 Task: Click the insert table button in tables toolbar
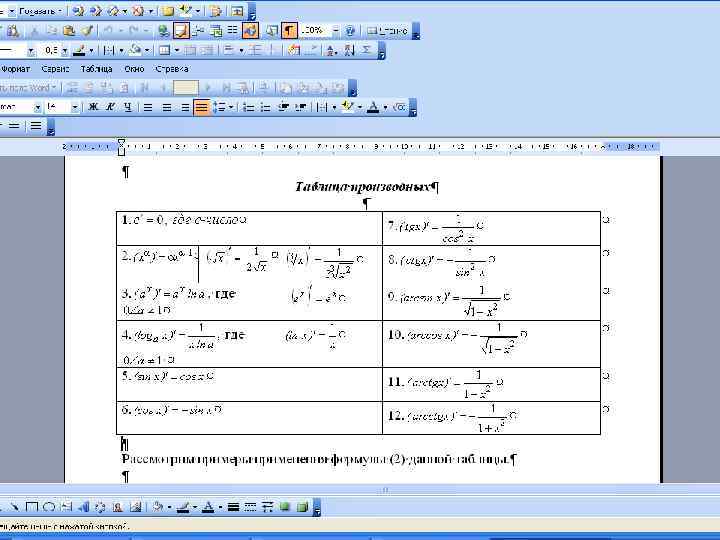click(164, 50)
